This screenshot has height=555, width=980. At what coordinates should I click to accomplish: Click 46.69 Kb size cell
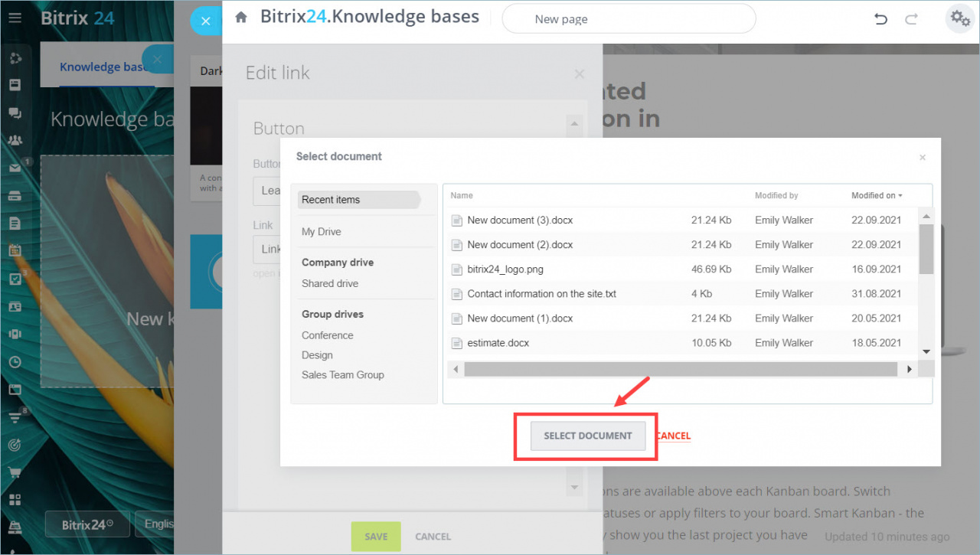coord(711,269)
